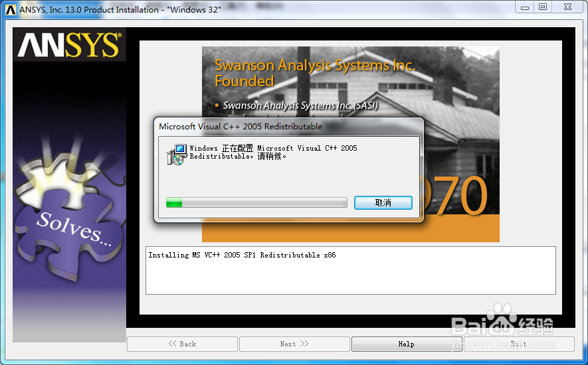Click the Exit button
This screenshot has width=588, height=365.
(x=519, y=344)
